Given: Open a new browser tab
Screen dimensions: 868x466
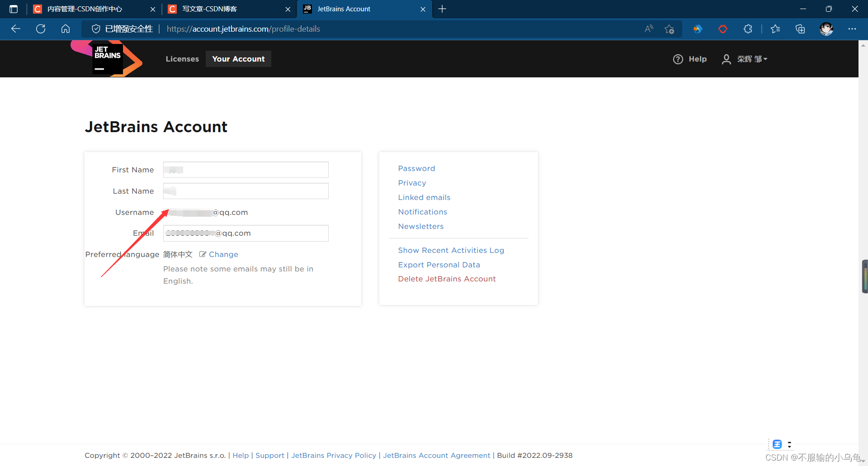Looking at the screenshot, I should 442,9.
